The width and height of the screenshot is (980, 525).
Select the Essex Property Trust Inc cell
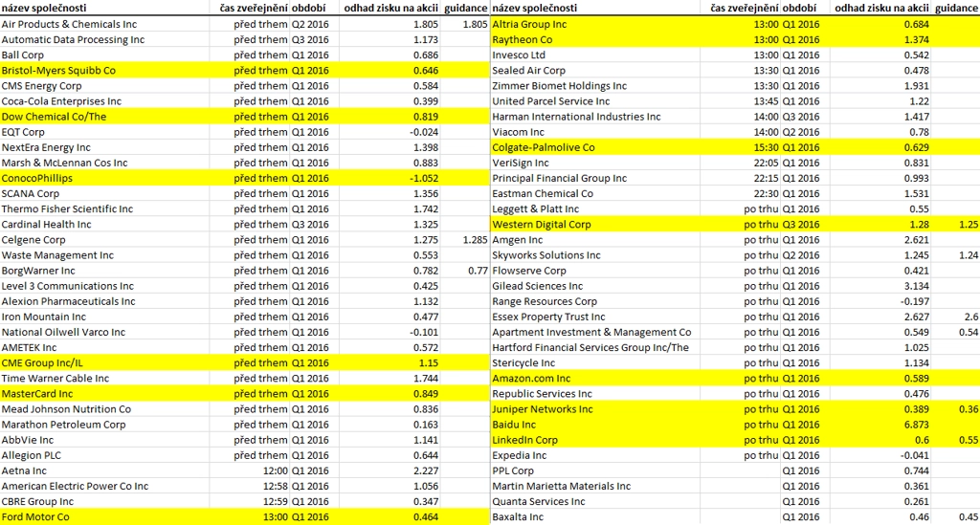[595, 317]
